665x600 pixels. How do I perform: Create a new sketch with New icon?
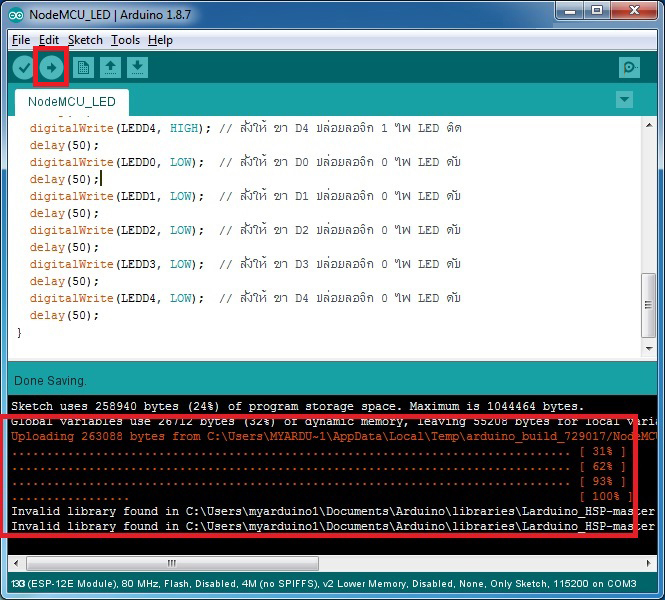(83, 67)
